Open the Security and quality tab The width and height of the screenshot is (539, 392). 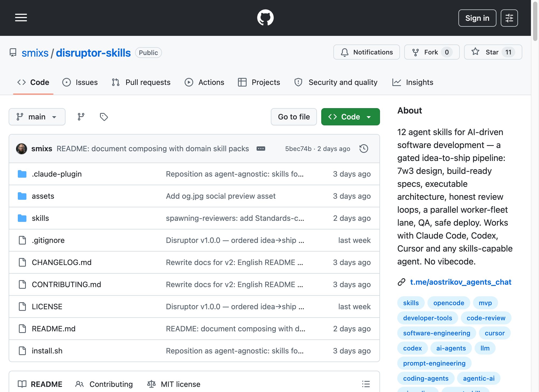pos(336,82)
